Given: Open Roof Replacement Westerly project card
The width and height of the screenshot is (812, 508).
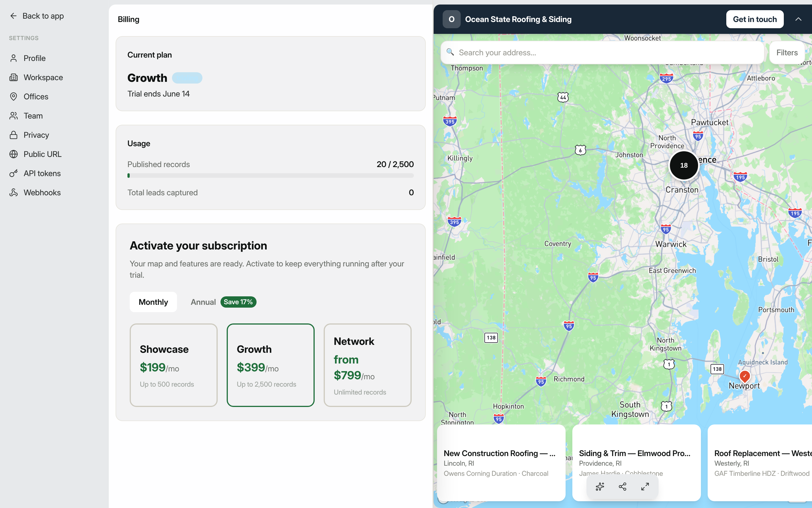Looking at the screenshot, I should point(760,463).
